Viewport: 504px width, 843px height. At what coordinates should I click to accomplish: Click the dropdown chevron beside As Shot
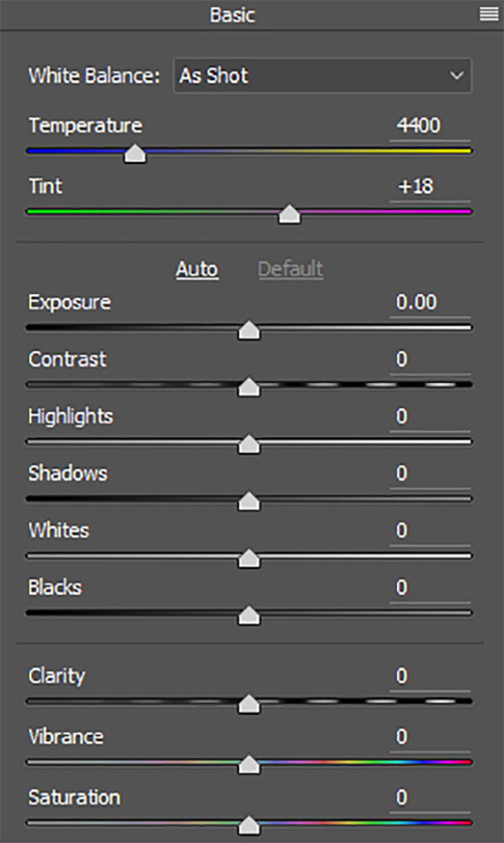click(x=457, y=76)
